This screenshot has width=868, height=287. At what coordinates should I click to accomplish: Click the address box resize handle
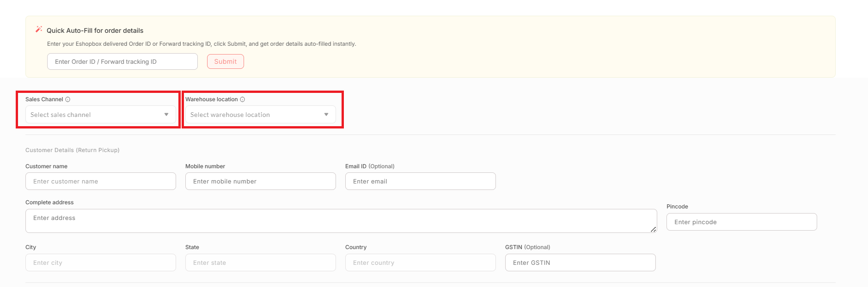pyautogui.click(x=653, y=229)
